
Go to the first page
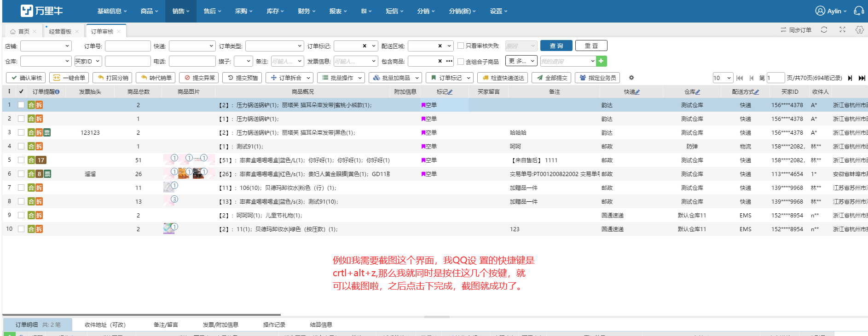(x=740, y=78)
